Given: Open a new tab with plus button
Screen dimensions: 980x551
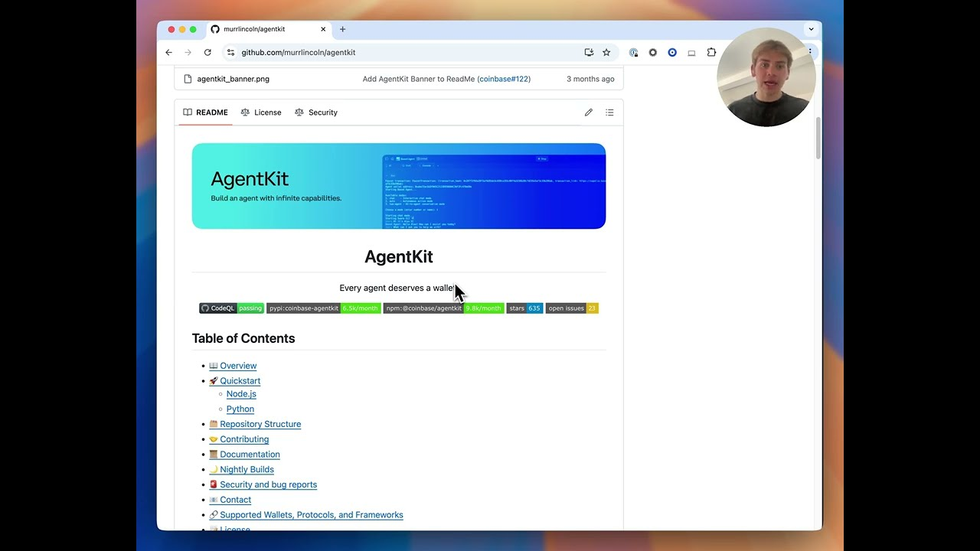Looking at the screenshot, I should pyautogui.click(x=342, y=29).
